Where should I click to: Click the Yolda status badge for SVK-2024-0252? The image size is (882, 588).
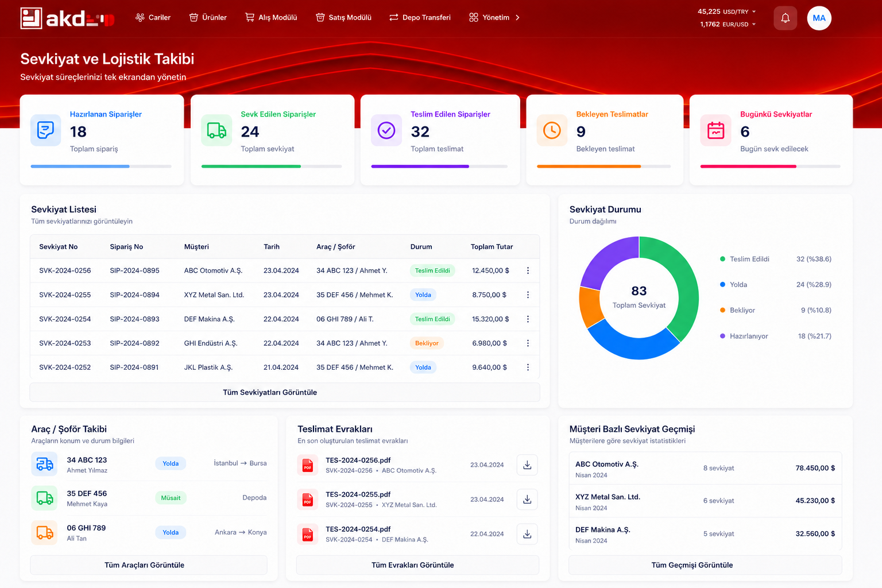(x=423, y=367)
